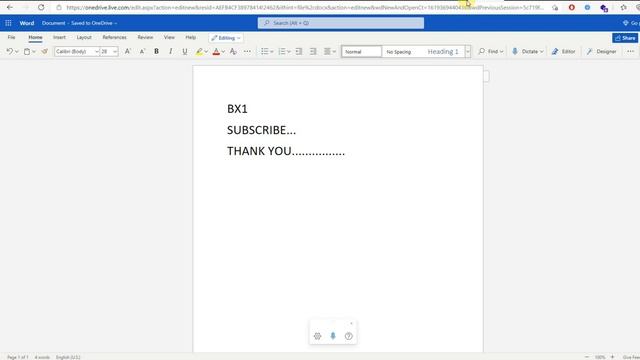Switch to the Home tab

tap(36, 37)
